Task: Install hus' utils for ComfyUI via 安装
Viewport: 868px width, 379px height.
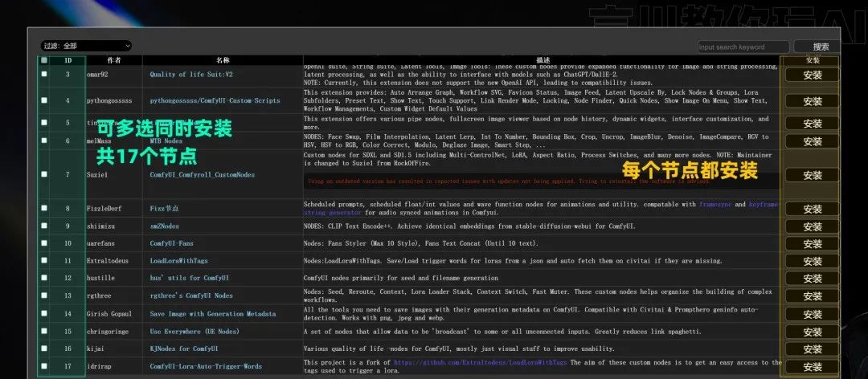Action: 812,279
